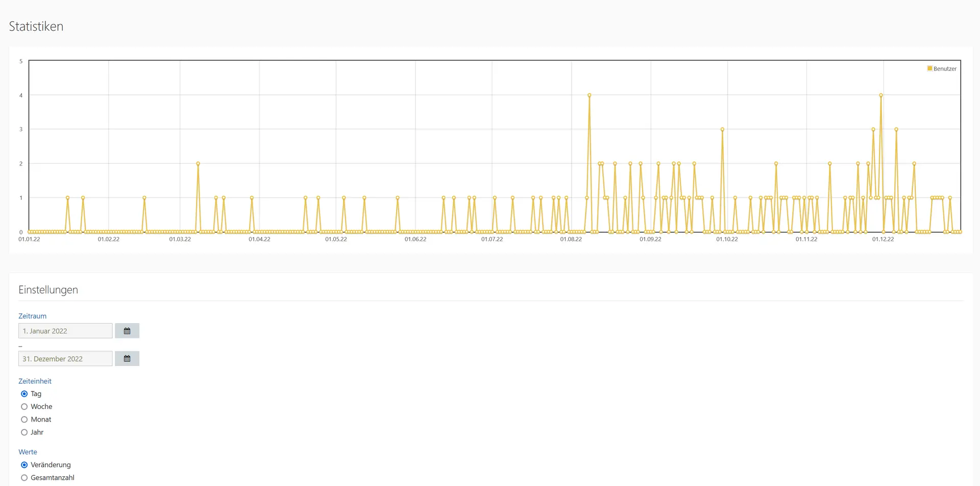This screenshot has width=980, height=486.
Task: Click the 01.04.22 axis label
Action: 259,239
